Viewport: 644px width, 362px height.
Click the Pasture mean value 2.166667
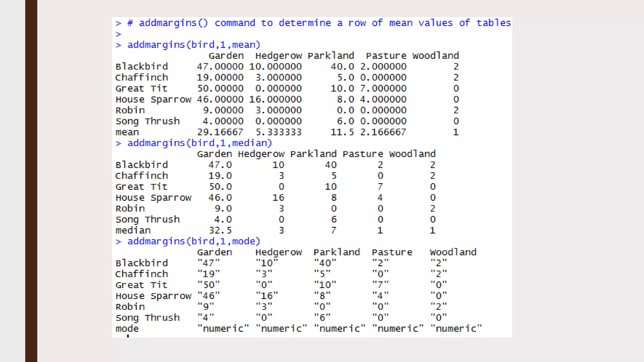coord(383,132)
